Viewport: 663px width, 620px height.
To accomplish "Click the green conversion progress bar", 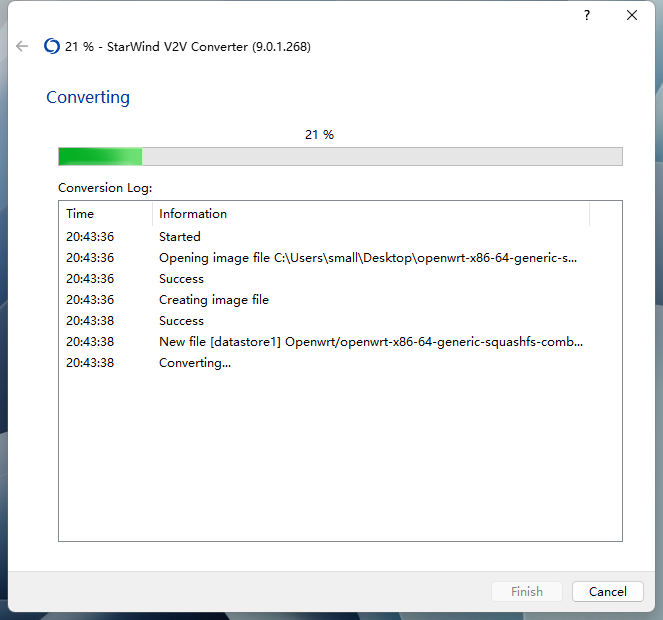I will pos(340,156).
